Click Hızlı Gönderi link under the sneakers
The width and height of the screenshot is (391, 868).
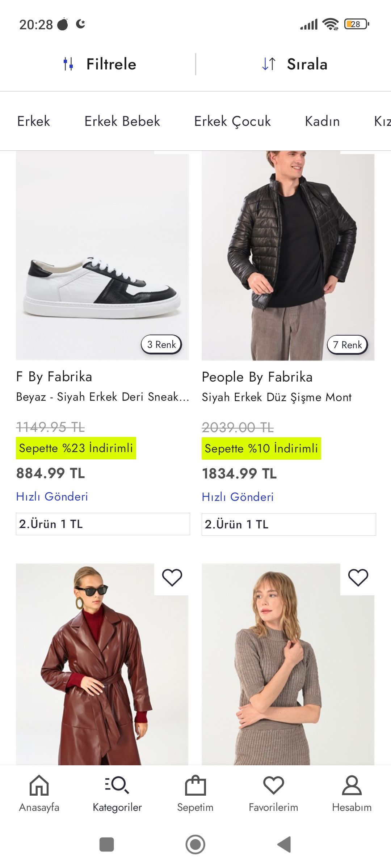coord(52,497)
